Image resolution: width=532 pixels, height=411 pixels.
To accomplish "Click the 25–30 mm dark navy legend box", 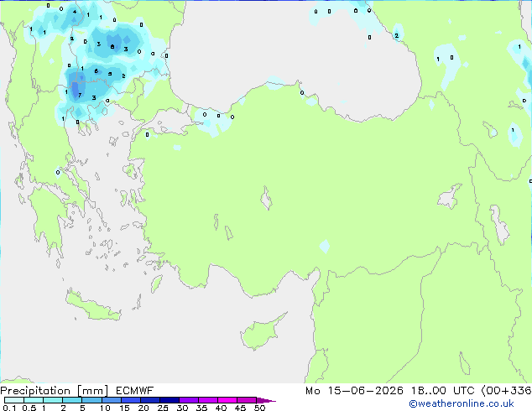I will coord(170,400).
